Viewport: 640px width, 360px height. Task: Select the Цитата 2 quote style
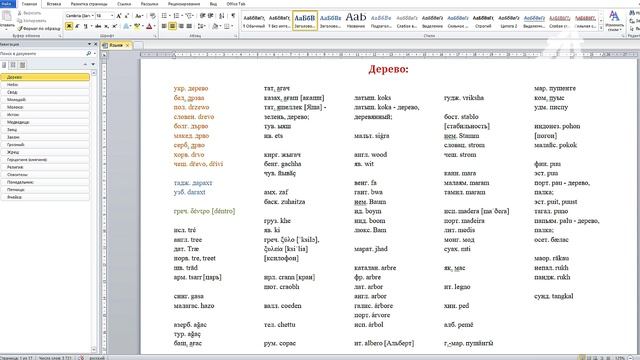(509, 21)
